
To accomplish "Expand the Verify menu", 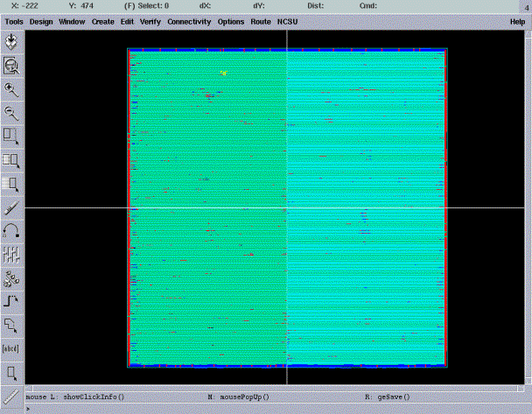I will pyautogui.click(x=150, y=21).
